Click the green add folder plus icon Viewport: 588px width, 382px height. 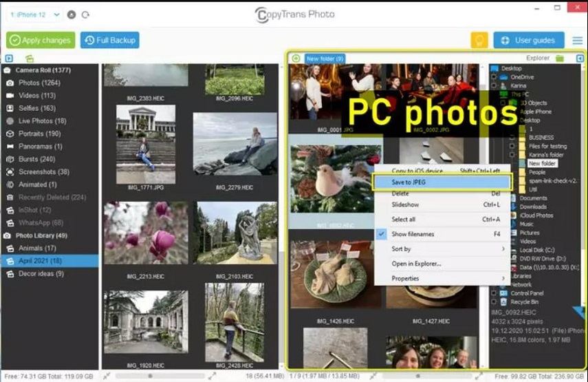click(x=296, y=59)
